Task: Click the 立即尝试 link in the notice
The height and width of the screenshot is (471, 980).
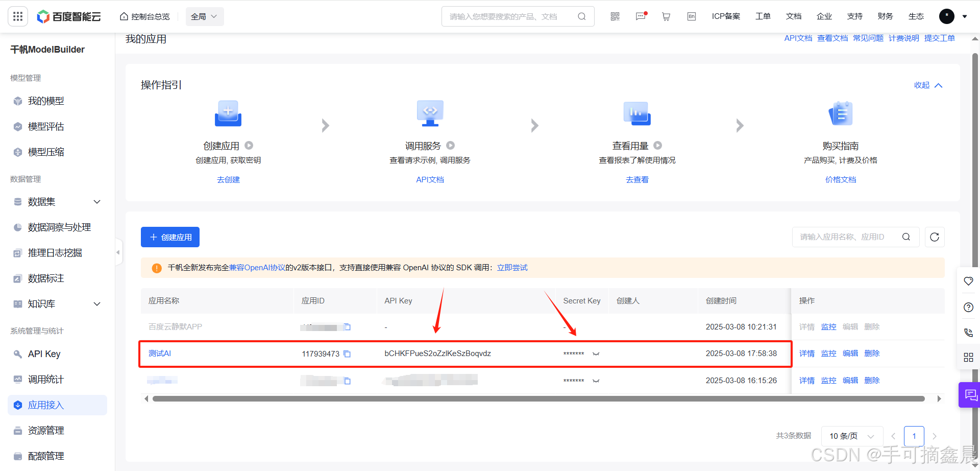Action: coord(512,268)
